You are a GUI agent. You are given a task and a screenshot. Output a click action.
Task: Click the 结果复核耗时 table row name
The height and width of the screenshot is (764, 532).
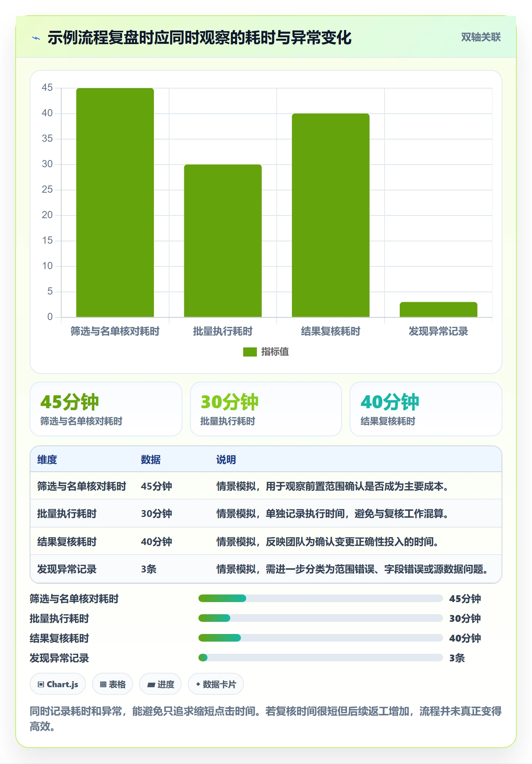67,542
